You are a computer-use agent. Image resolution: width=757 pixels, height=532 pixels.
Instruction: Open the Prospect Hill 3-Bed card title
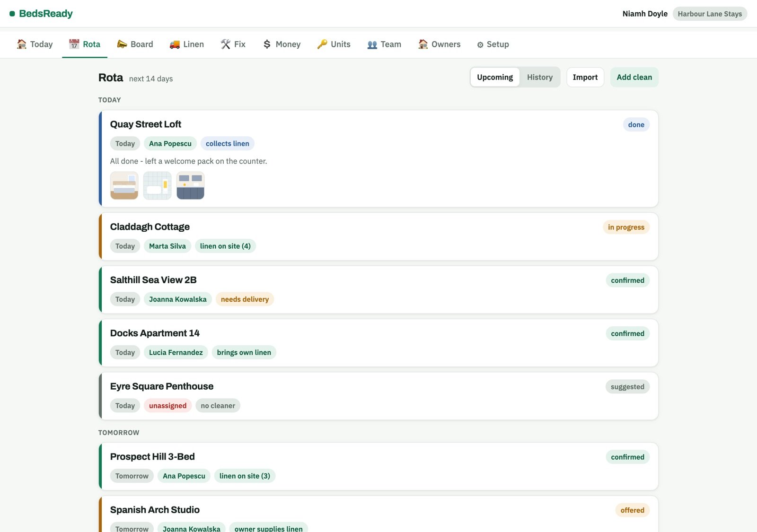pos(152,456)
